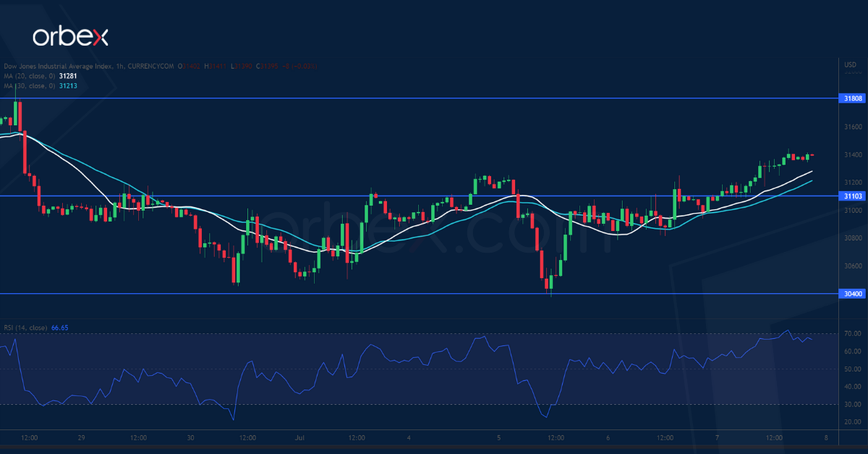The image size is (868, 454).
Task: Click the MA 20 value 31281
Action: pyautogui.click(x=69, y=76)
